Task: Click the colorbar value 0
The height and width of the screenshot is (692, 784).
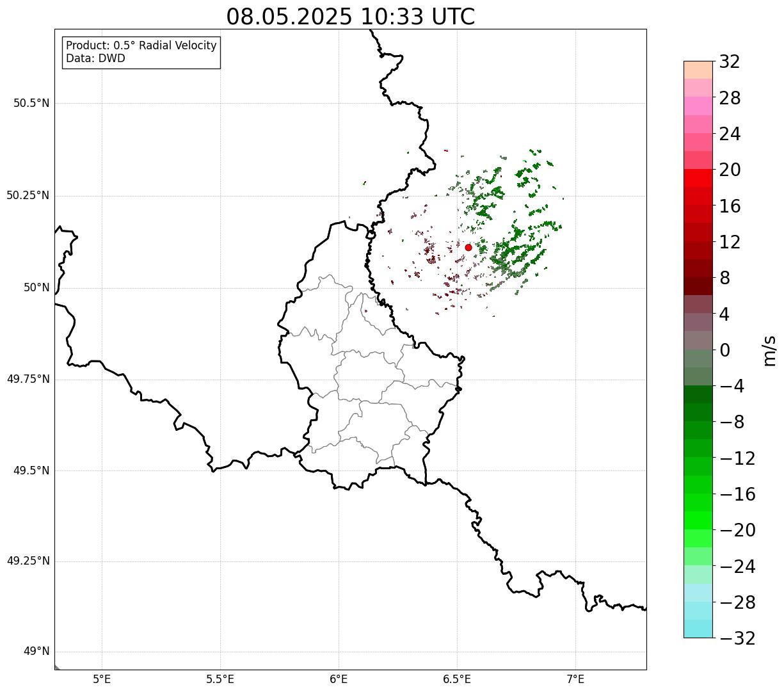Action: pos(724,350)
